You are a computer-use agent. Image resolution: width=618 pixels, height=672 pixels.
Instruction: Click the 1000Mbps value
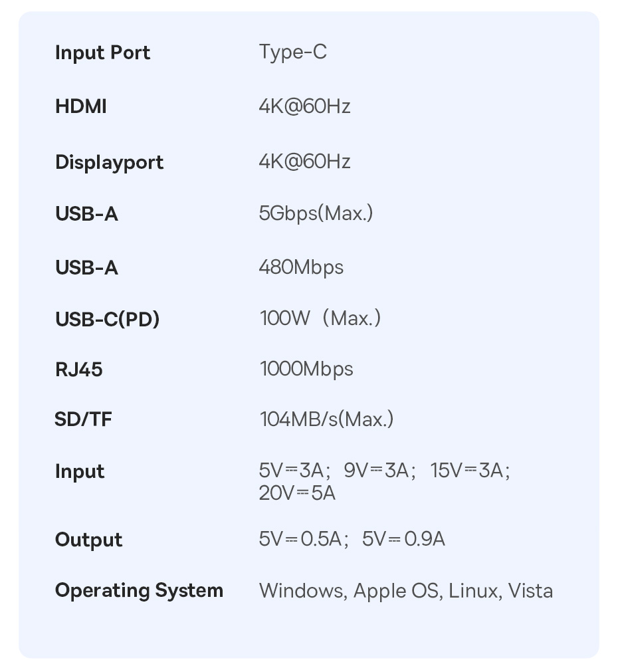tap(306, 369)
